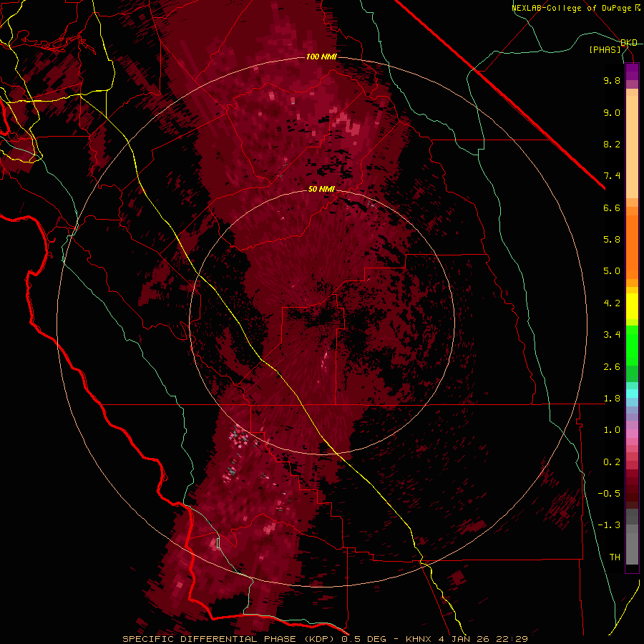
Task: Pick the gray band beside the TH label
Action: pos(632,549)
